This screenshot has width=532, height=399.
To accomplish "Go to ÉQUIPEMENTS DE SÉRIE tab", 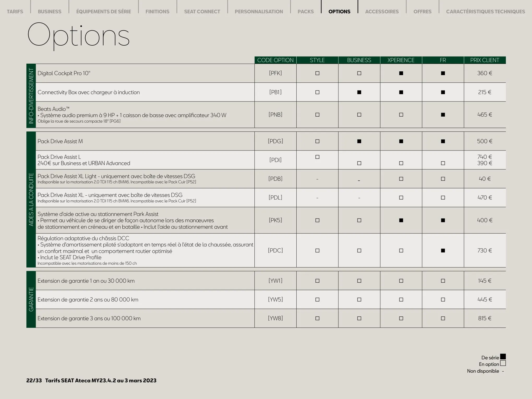I will tap(104, 11).
